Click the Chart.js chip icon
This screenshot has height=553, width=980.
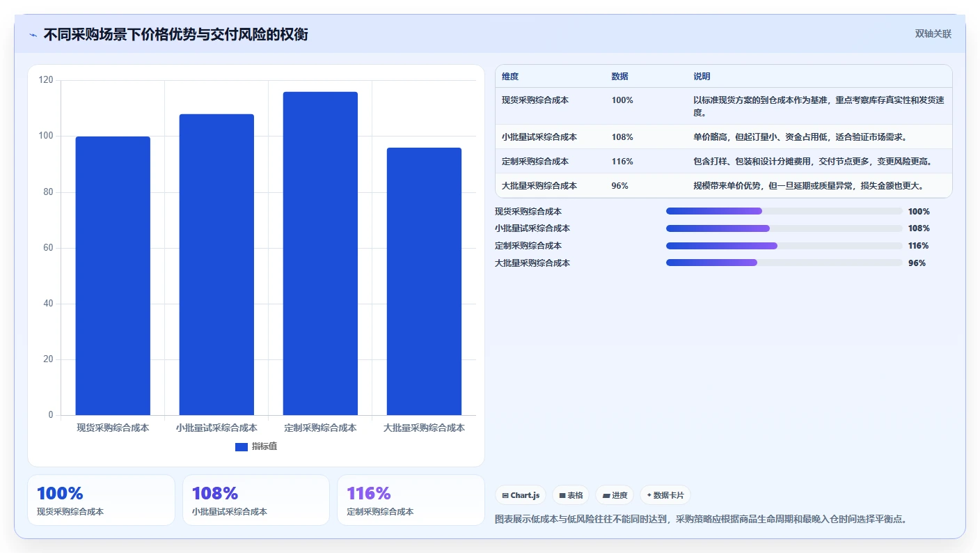click(x=505, y=495)
